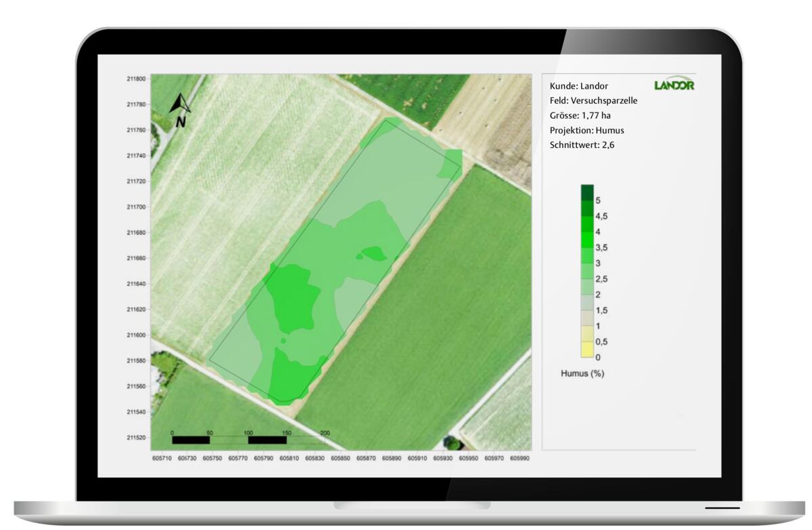Click the 211800 label on the vertical axis
The height and width of the screenshot is (530, 812).
tap(135, 79)
